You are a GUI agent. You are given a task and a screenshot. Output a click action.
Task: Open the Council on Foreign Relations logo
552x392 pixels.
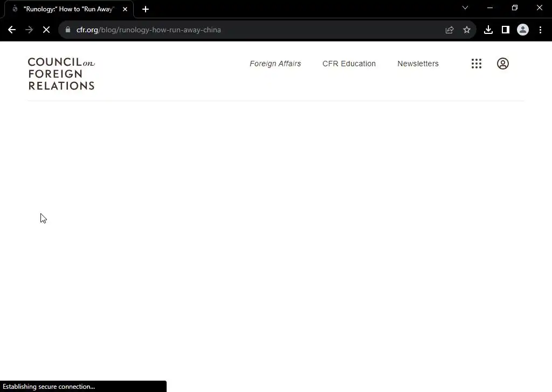(x=61, y=74)
